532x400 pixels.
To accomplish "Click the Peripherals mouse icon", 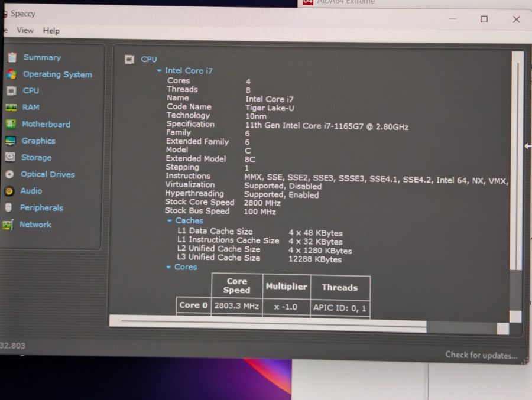I will pyautogui.click(x=8, y=207).
